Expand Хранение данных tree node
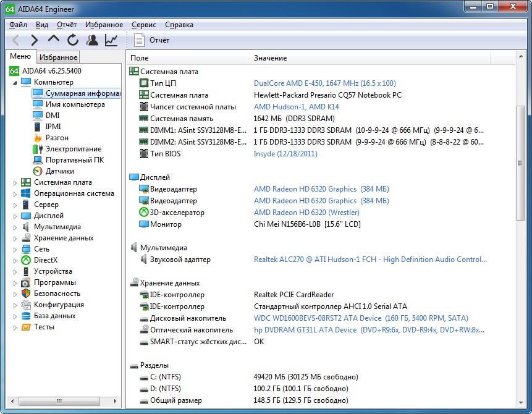Image resolution: width=532 pixels, height=414 pixels. coord(15,239)
